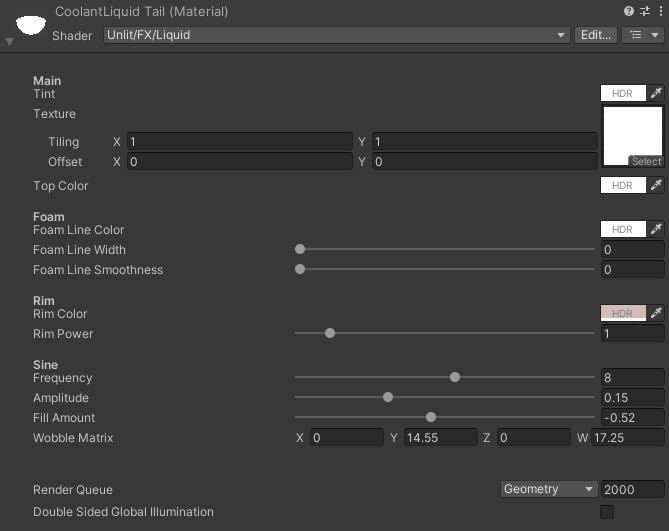This screenshot has height=531, width=669.
Task: Click the Wobble Matrix Y field
Action: 441,437
